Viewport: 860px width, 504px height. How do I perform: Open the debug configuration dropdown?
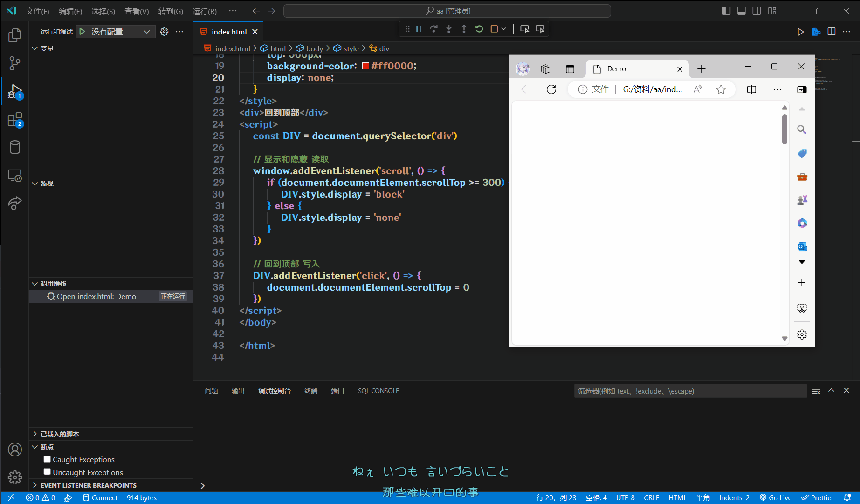click(146, 32)
